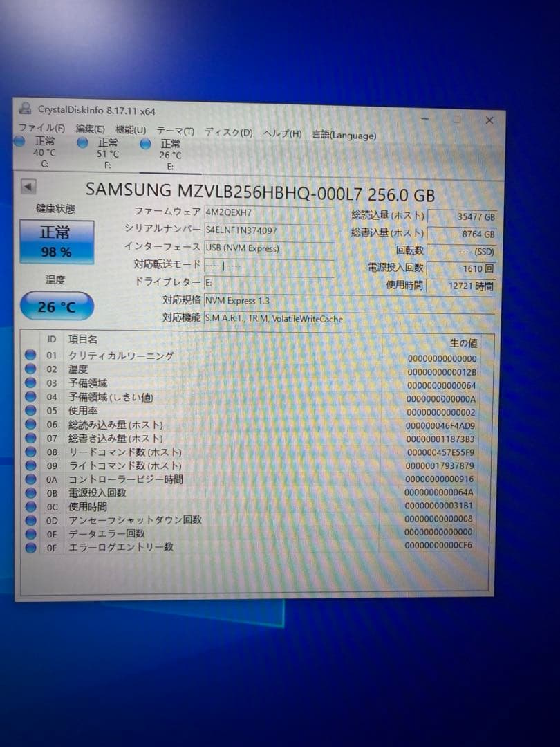Open the ヘルプ(H) menu
Viewport: 560px width, 747px height.
click(x=282, y=134)
